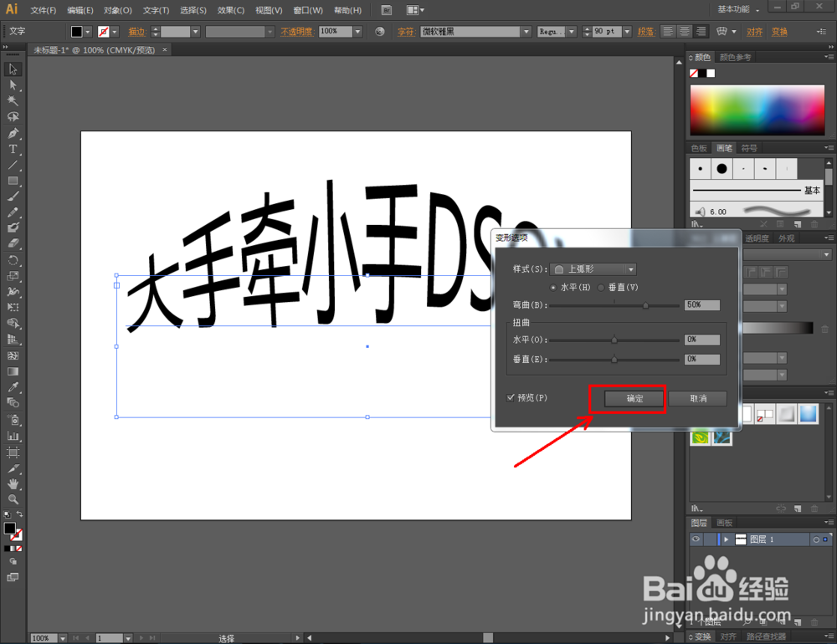Select the Zoom tool
837x644 pixels.
(13, 500)
